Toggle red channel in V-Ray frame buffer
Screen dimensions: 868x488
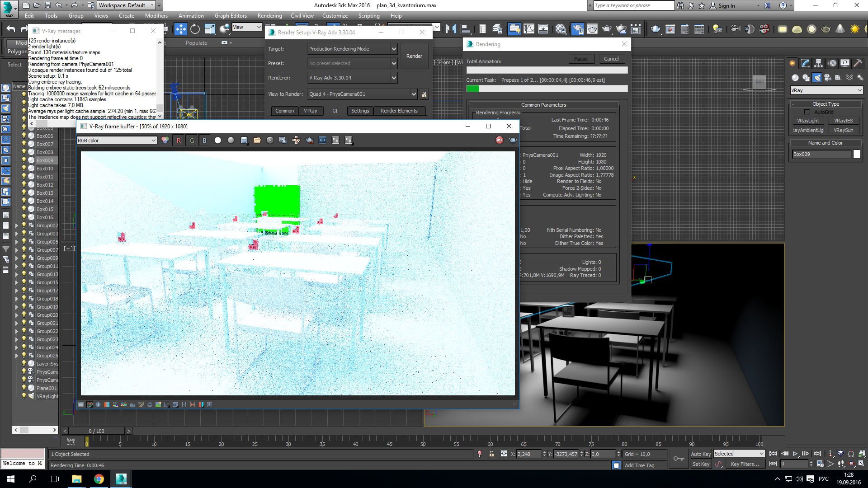pos(179,141)
